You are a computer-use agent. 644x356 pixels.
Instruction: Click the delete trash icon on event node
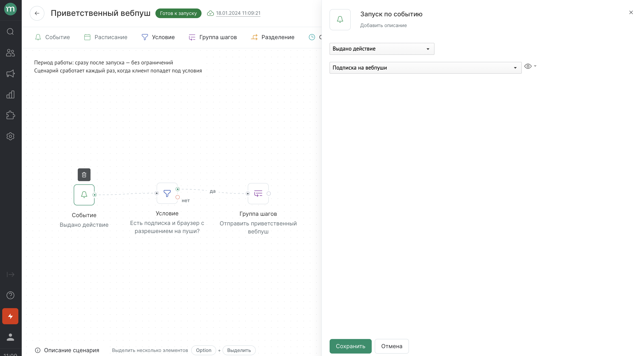coord(84,174)
